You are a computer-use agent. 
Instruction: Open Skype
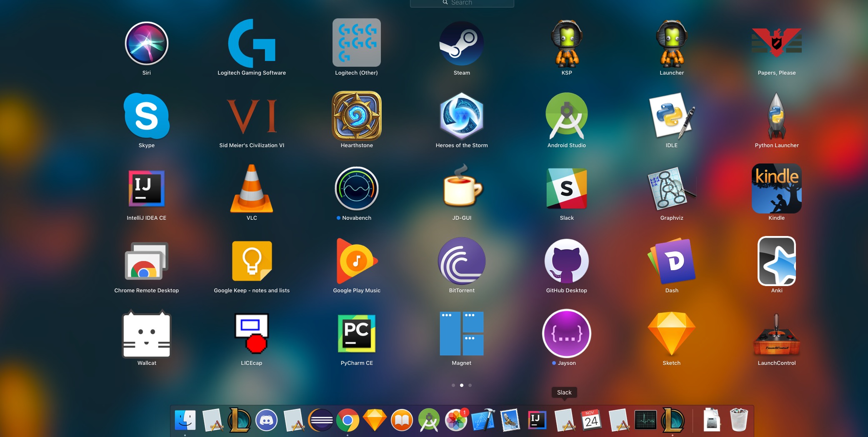[146, 116]
